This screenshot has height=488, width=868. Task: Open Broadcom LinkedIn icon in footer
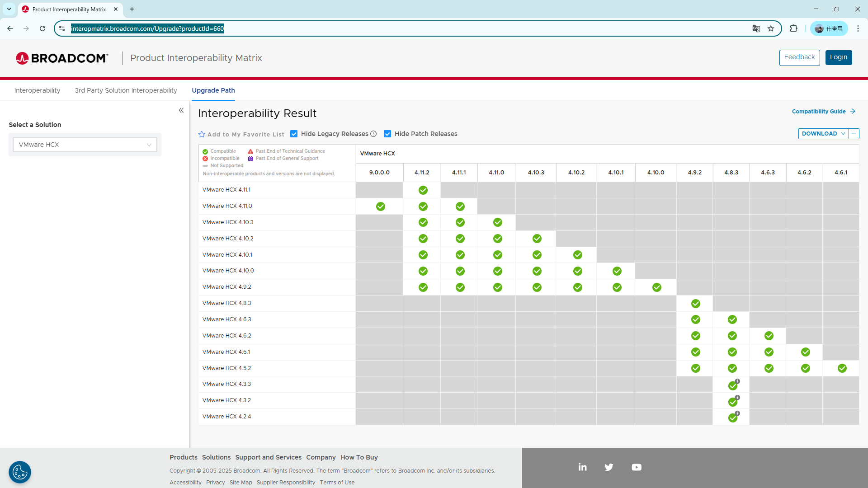[582, 467]
